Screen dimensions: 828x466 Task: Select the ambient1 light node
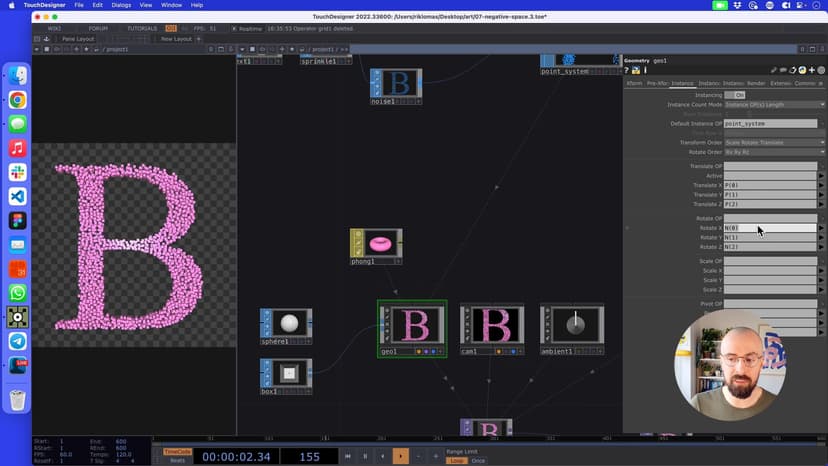[x=574, y=325]
